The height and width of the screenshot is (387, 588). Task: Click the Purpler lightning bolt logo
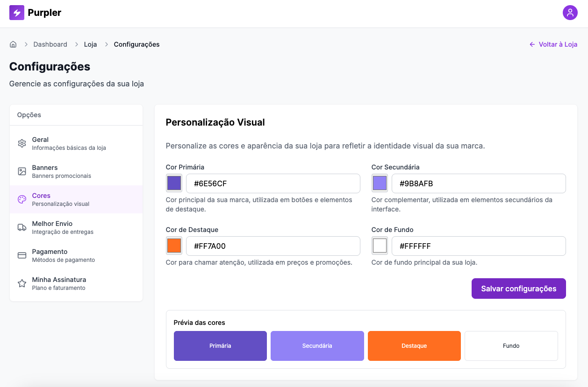coord(16,13)
